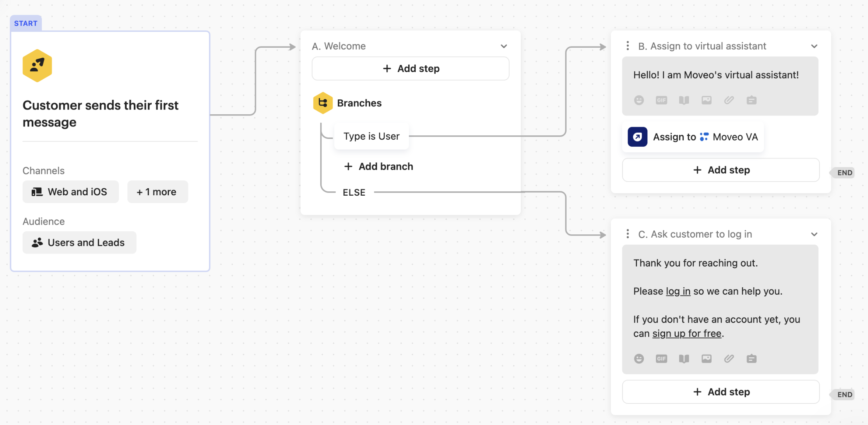
Task: Open the Users and Leads audience selector
Action: pos(79,242)
